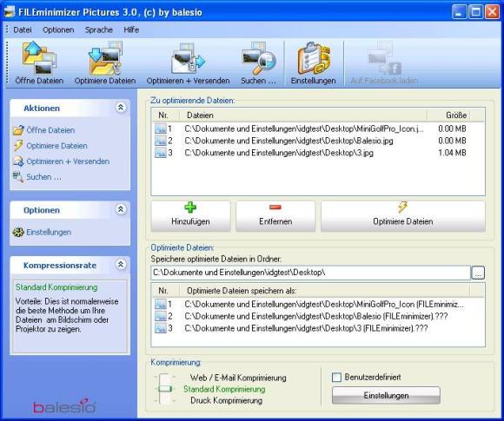The width and height of the screenshot is (504, 421).
Task: Click the Optimieren + Versenden toolbar icon
Action: point(188,58)
